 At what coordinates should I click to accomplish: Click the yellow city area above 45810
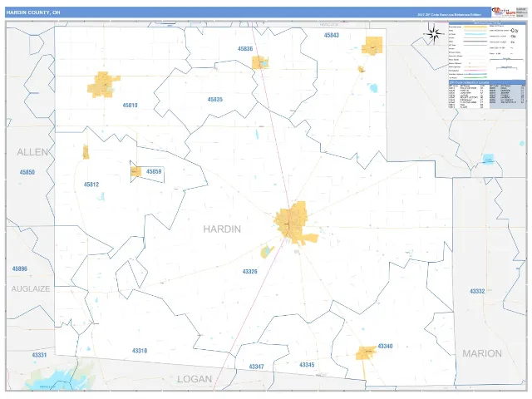coord(103,85)
